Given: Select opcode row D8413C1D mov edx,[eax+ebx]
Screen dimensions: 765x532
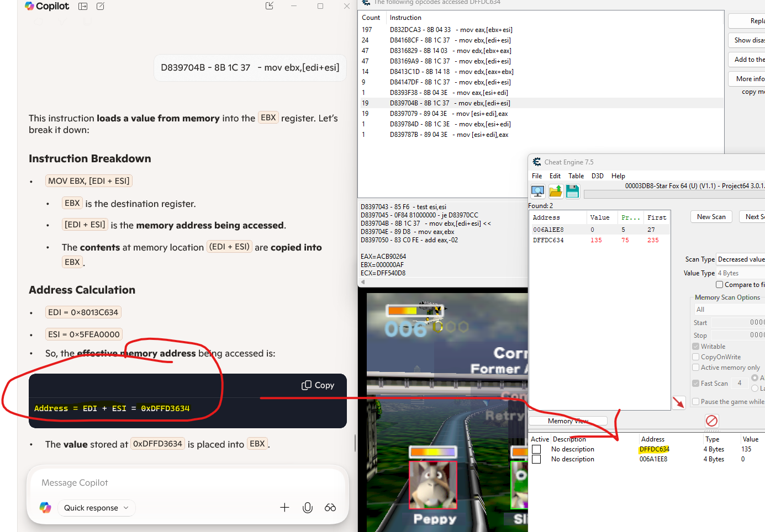Looking at the screenshot, I should [x=541, y=72].
